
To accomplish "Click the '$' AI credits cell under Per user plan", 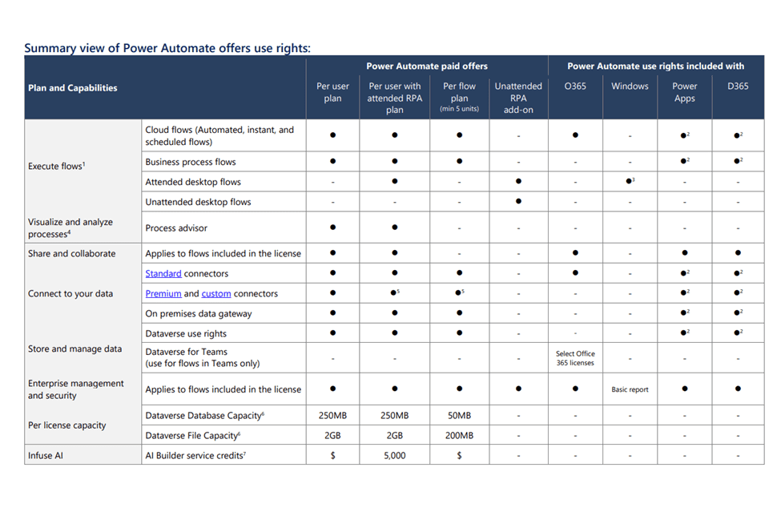I will [x=332, y=455].
